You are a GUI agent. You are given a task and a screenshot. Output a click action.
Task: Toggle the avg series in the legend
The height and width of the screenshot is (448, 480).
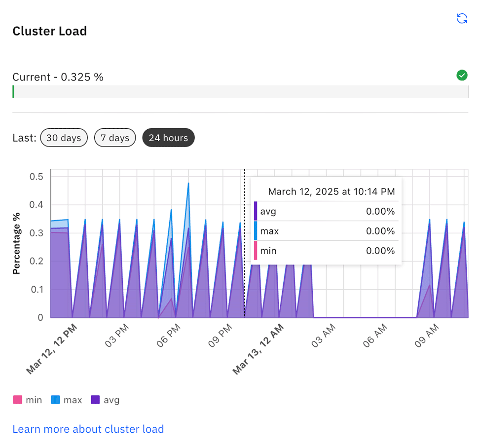(x=105, y=400)
